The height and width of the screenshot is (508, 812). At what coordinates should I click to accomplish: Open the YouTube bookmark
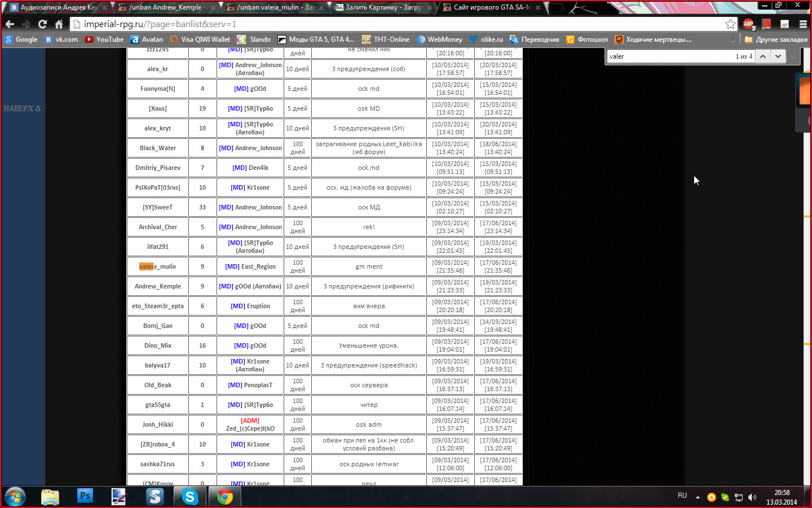click(104, 40)
